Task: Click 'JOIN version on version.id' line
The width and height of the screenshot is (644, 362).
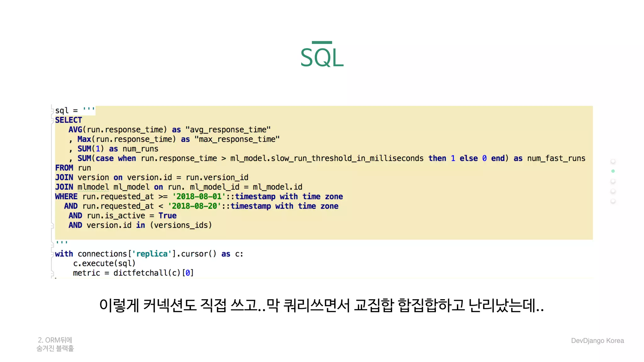Action: tap(152, 178)
